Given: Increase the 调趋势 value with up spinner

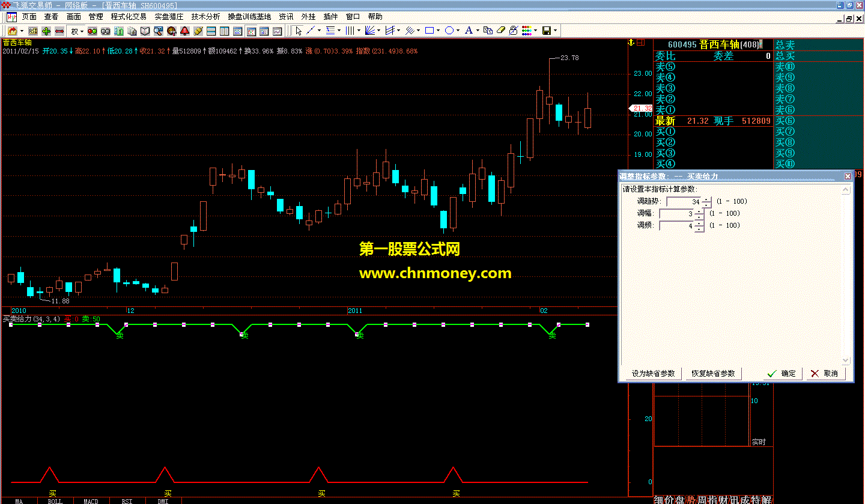Looking at the screenshot, I should (706, 199).
